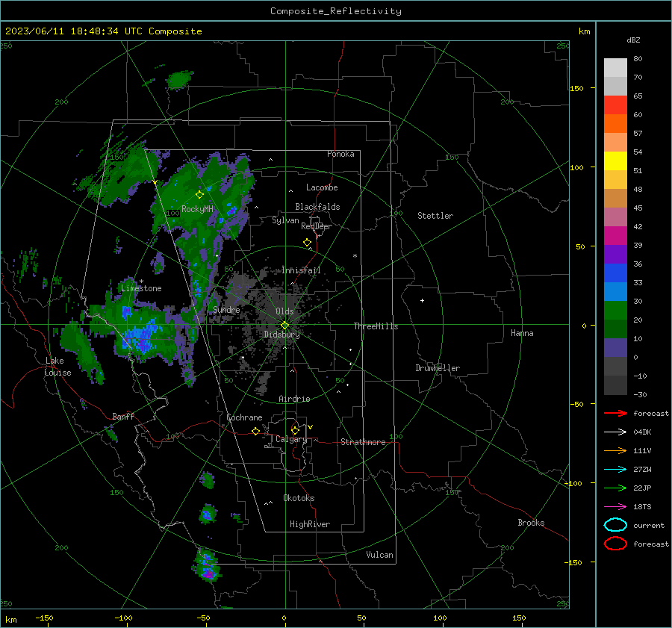672x628 pixels.
Task: Click the 60 dBZ red swatch
Action: coord(615,105)
